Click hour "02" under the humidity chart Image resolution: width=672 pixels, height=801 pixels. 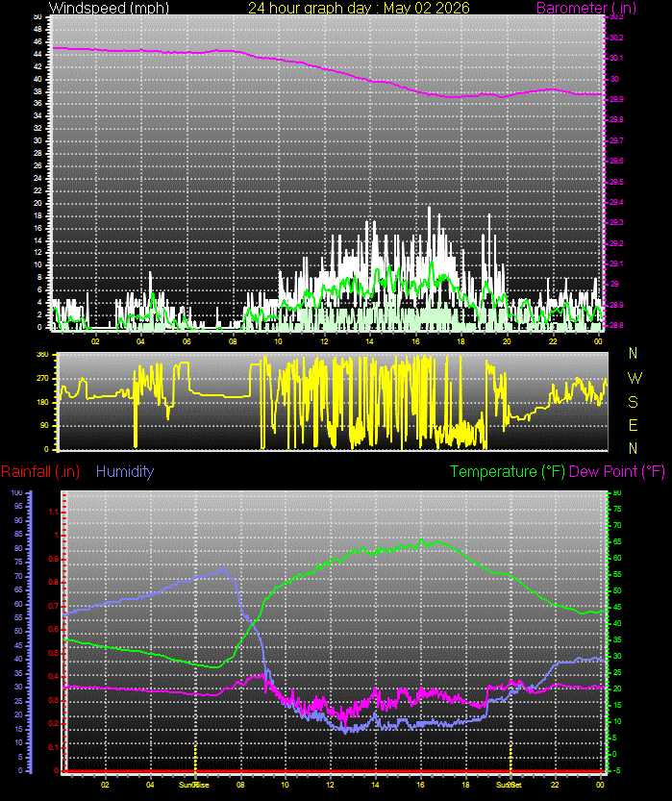coord(105,785)
